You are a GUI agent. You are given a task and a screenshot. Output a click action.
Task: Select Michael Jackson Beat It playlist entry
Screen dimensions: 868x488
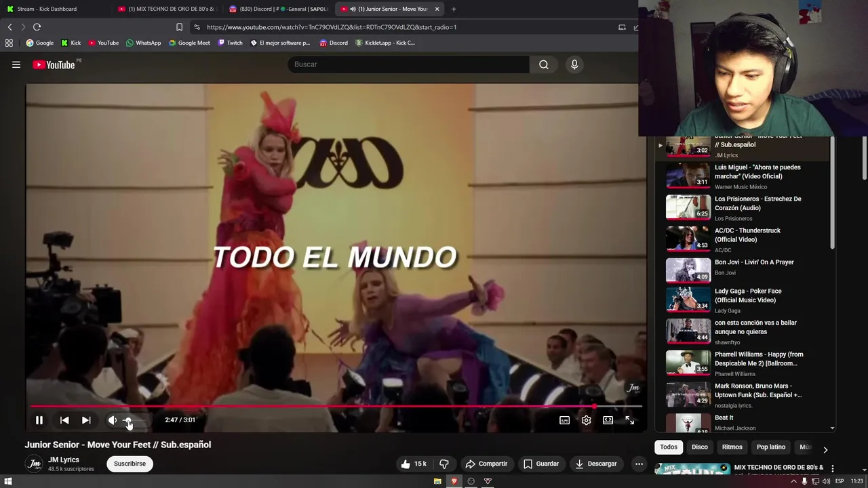[x=743, y=422]
